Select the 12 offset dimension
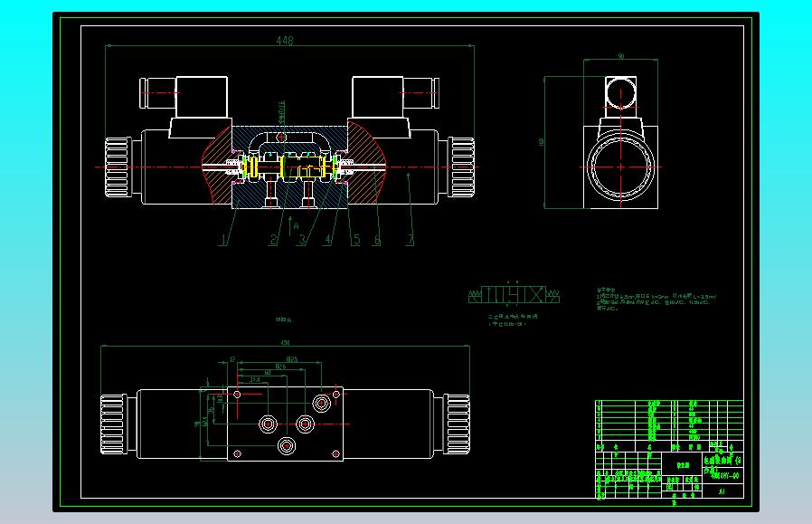The height and width of the screenshot is (524, 812). (232, 359)
